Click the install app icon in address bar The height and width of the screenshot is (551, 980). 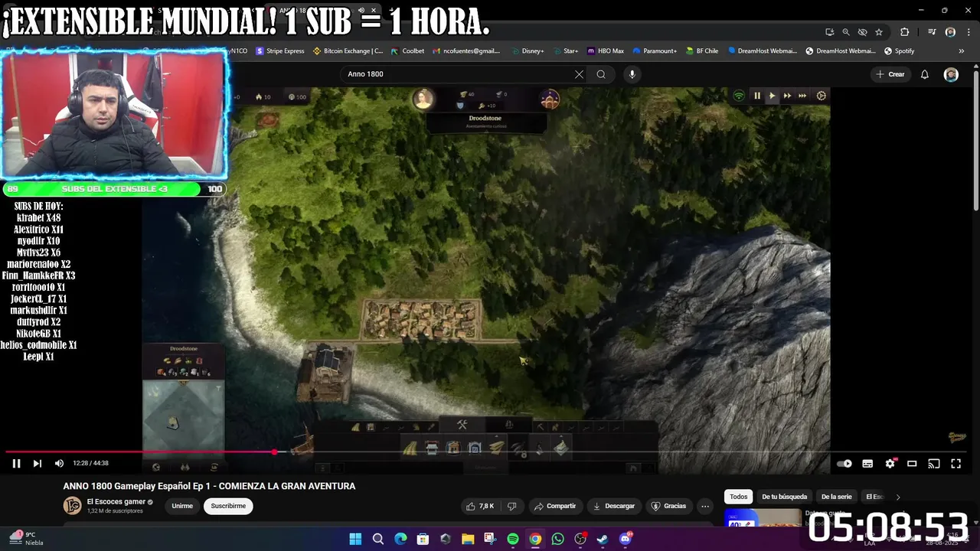pos(830,32)
